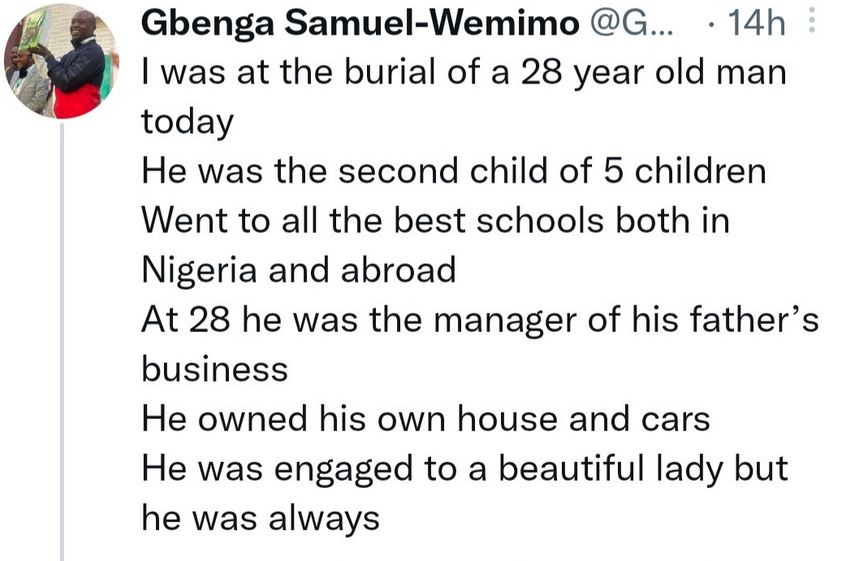Open the Gbenga Samuel-Wemimo display name

[x=361, y=24]
